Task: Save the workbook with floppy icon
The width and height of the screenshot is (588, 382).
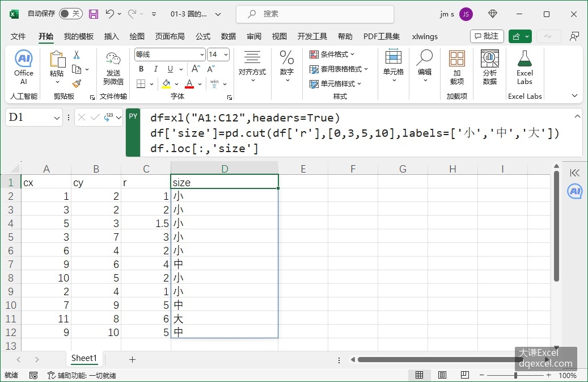Action: pos(94,14)
